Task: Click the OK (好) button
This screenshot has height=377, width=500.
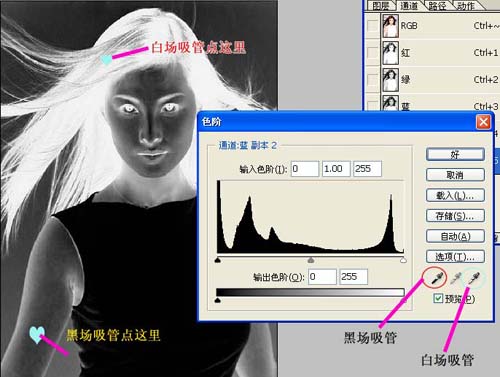Action: pyautogui.click(x=455, y=155)
